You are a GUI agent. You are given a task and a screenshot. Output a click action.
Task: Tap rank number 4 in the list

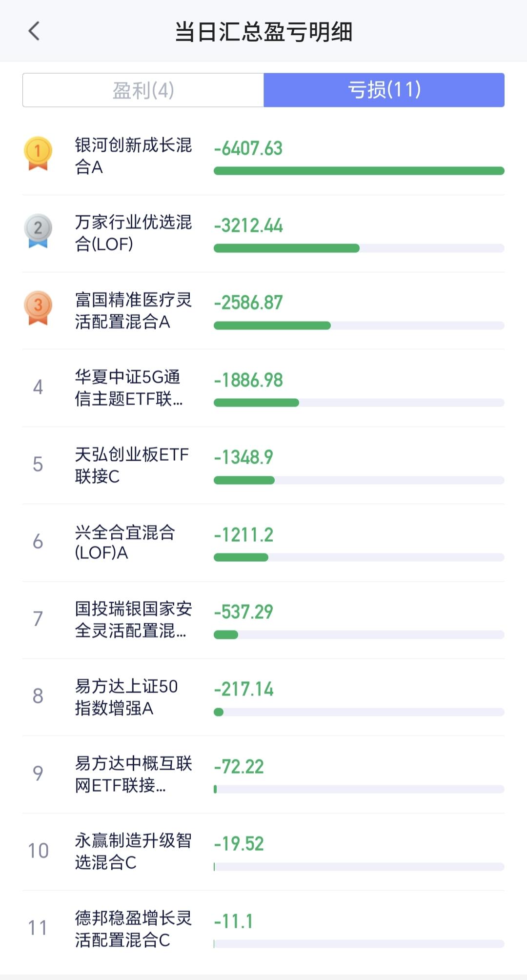38,388
